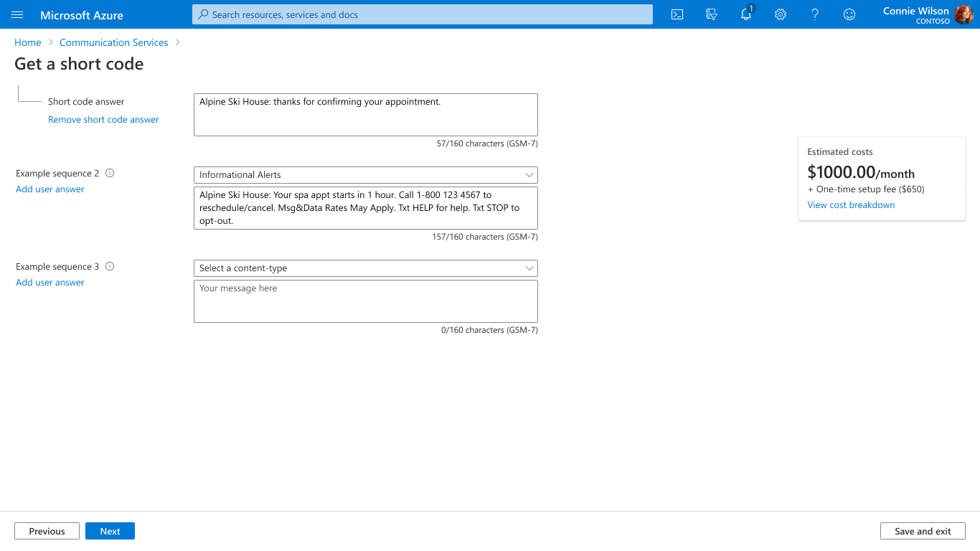Send feedback via the smiley icon
The height and width of the screenshot is (551, 980).
tap(849, 14)
